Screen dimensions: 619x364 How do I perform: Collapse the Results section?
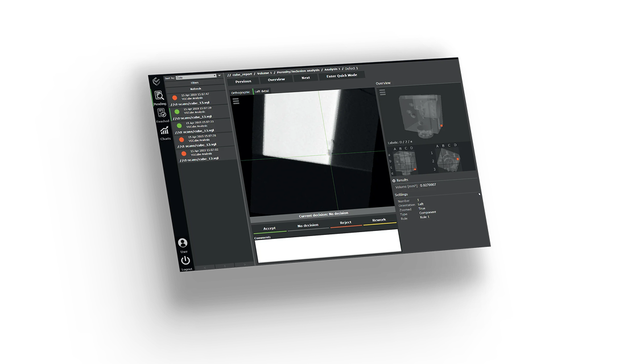(393, 180)
